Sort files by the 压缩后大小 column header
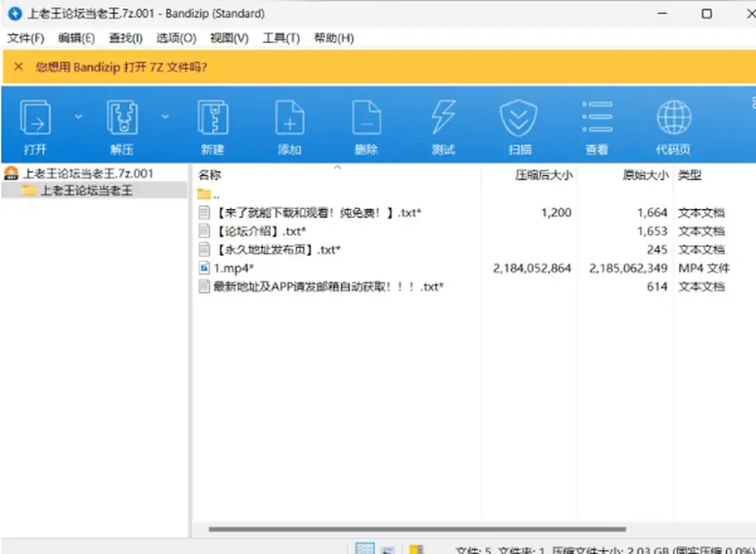This screenshot has width=756, height=554. 544,175
